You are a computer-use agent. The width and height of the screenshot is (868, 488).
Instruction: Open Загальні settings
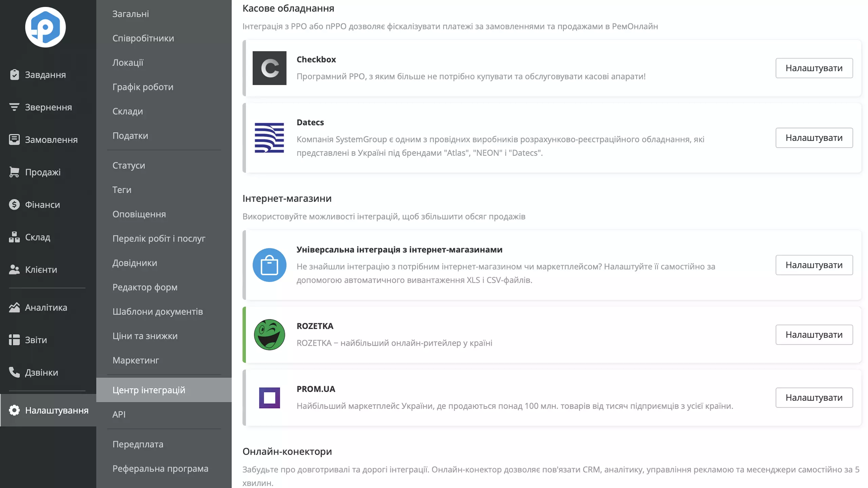[164, 14]
